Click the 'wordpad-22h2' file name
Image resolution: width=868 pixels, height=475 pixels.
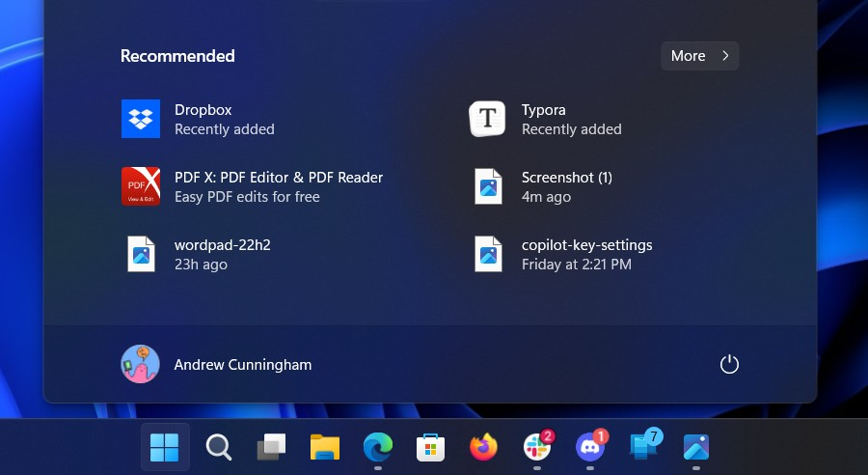tap(223, 245)
